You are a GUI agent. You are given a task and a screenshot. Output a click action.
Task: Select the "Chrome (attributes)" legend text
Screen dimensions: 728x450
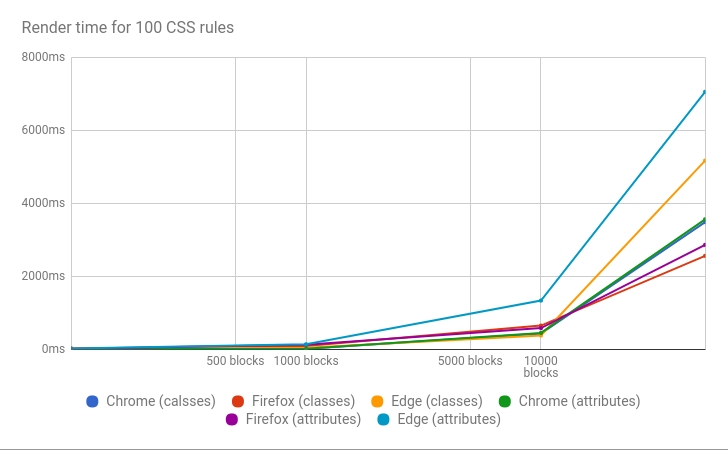click(x=580, y=401)
